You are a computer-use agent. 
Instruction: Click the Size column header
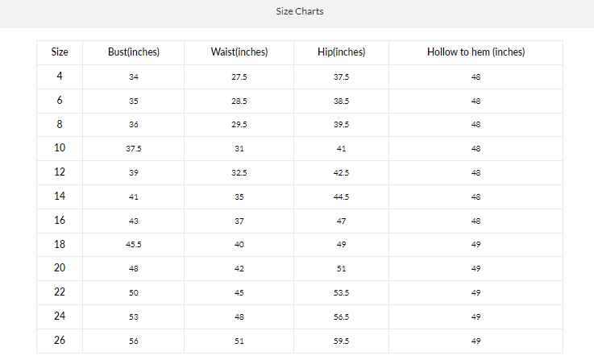coord(60,52)
